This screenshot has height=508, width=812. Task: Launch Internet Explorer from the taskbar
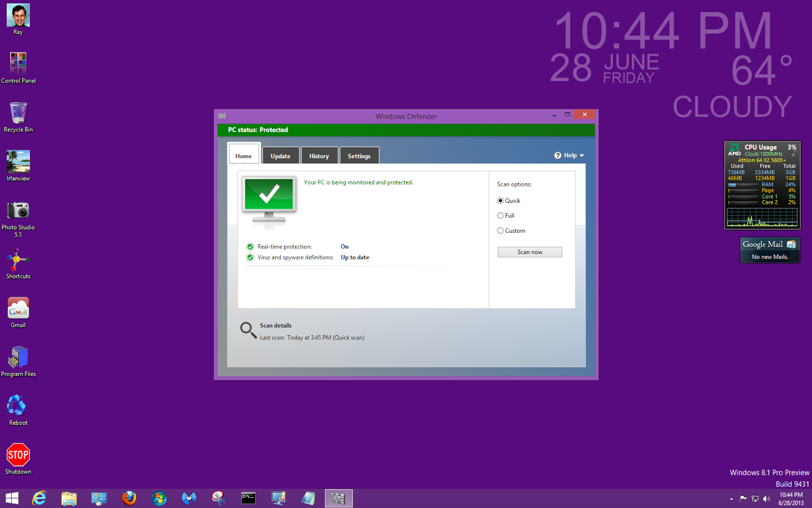[x=39, y=498]
